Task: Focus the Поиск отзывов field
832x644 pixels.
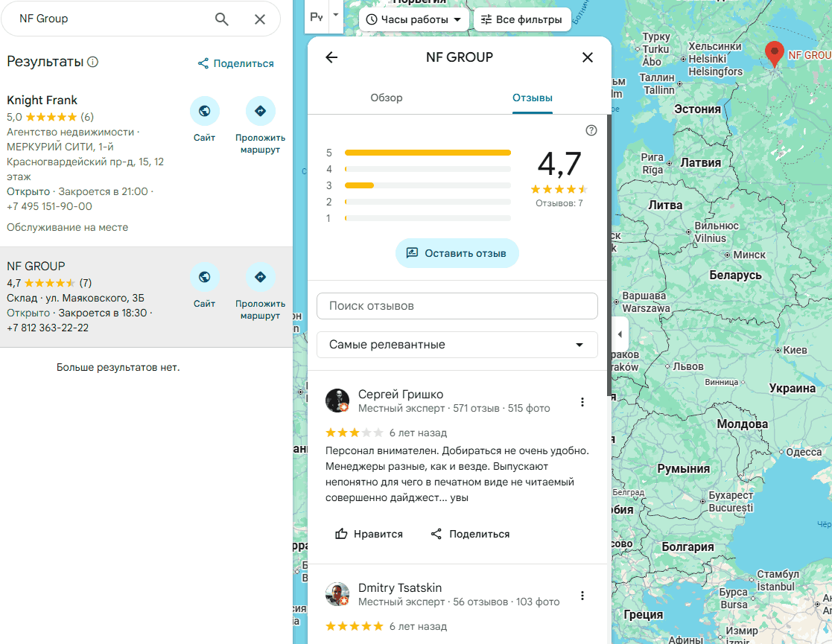Action: [457, 306]
